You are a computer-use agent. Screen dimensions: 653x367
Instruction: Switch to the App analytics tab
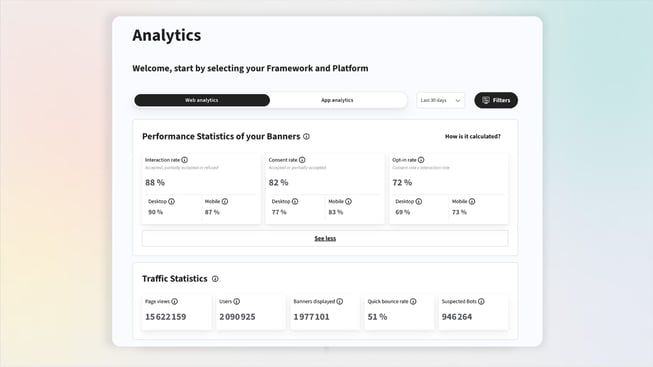[337, 100]
